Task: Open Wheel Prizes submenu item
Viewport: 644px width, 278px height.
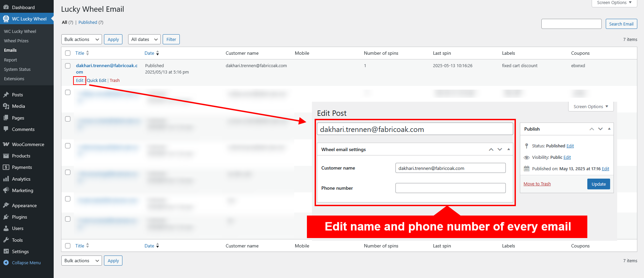Action: coord(16,41)
